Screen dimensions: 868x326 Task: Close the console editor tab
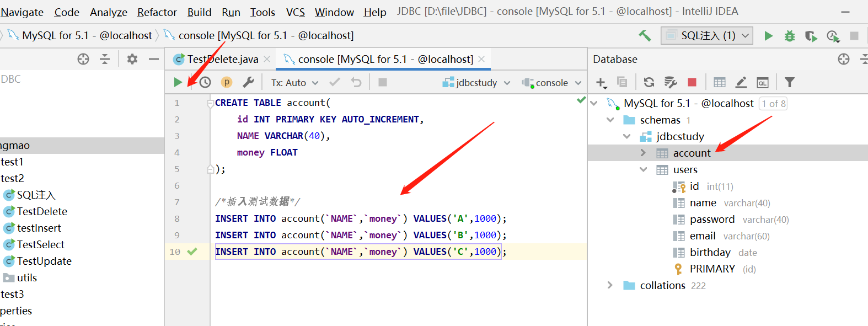pos(481,59)
